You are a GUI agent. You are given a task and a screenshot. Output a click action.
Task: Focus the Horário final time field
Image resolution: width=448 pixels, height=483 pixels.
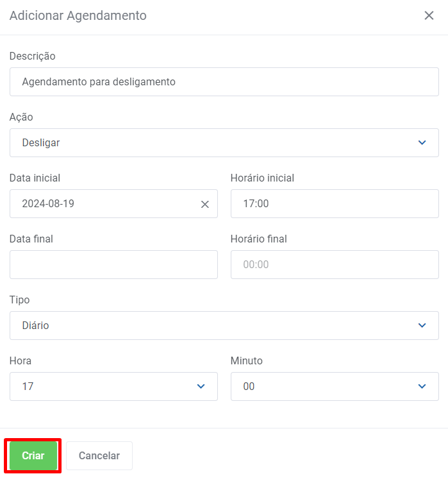334,264
